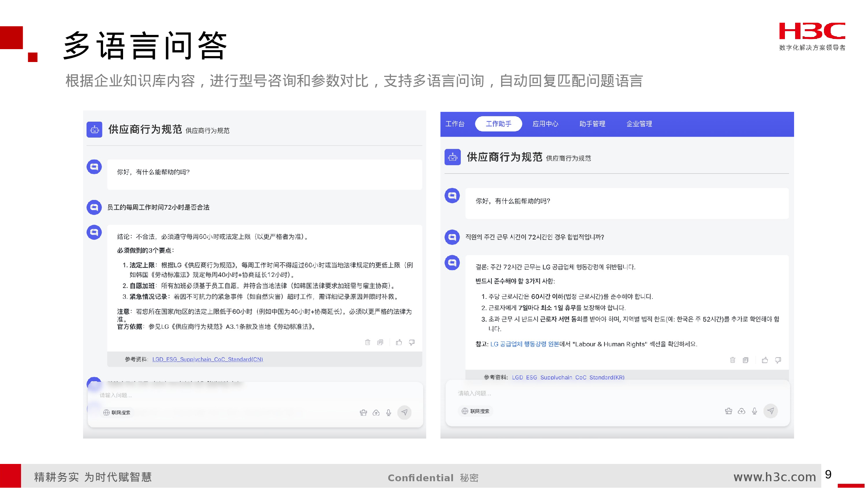Click the right chat question input field

point(610,393)
